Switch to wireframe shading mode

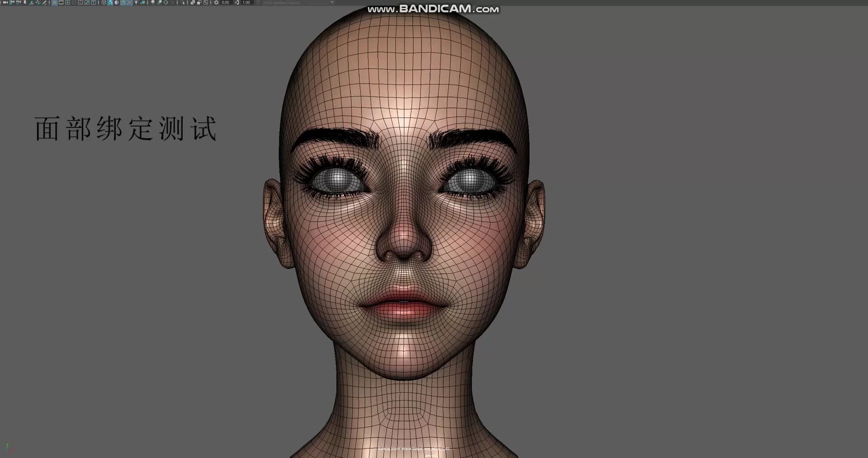(x=104, y=3)
